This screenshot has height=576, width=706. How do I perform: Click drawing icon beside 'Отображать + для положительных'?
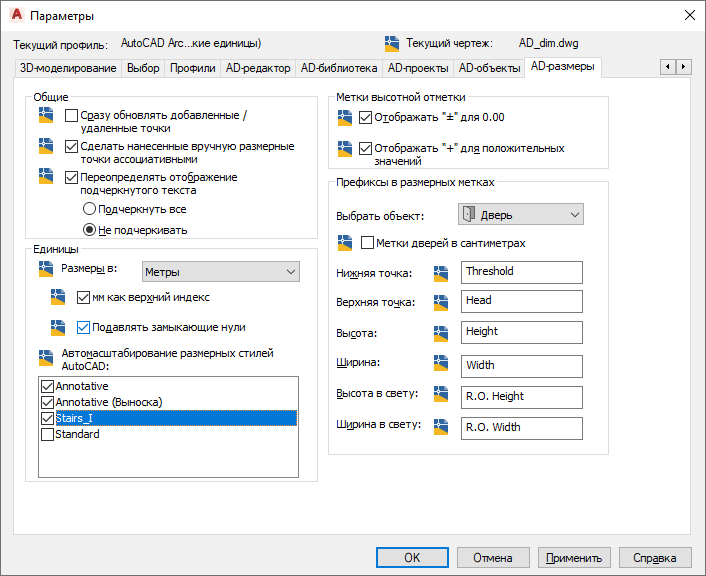(x=345, y=149)
